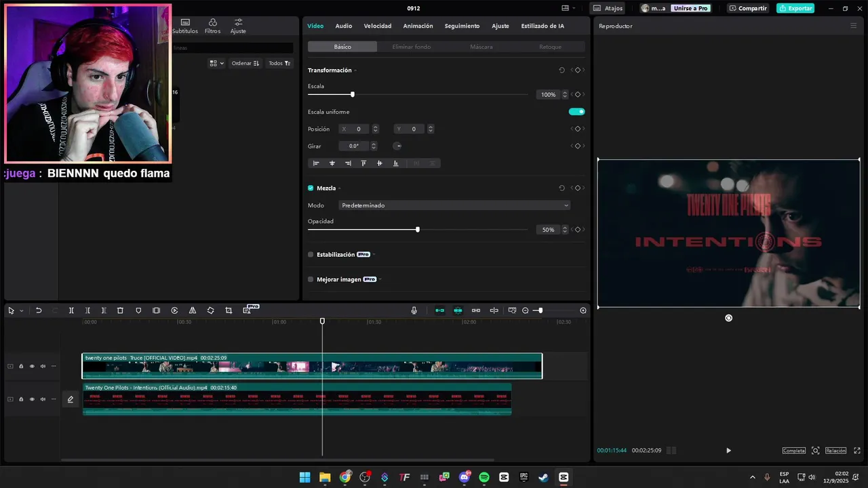Expand the Mejorar imagen section
The height and width of the screenshot is (488, 868).
coord(380,279)
